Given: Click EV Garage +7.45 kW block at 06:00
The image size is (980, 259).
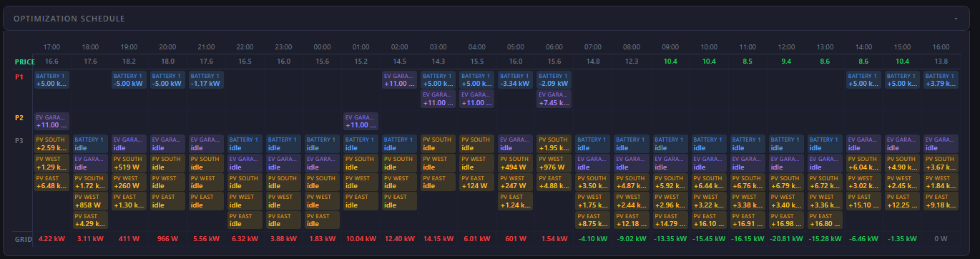Looking at the screenshot, I should click(x=554, y=99).
